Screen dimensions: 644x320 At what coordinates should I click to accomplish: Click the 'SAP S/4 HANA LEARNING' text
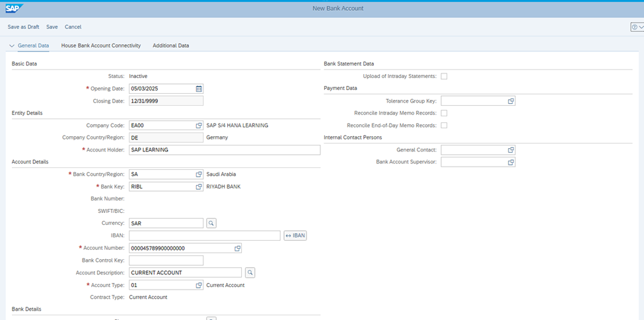click(x=237, y=126)
